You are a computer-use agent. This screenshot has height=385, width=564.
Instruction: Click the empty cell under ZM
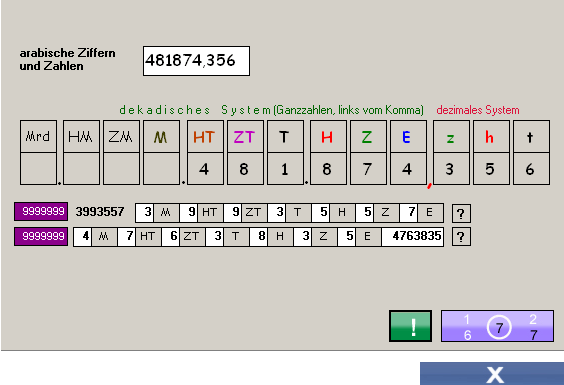tap(121, 169)
